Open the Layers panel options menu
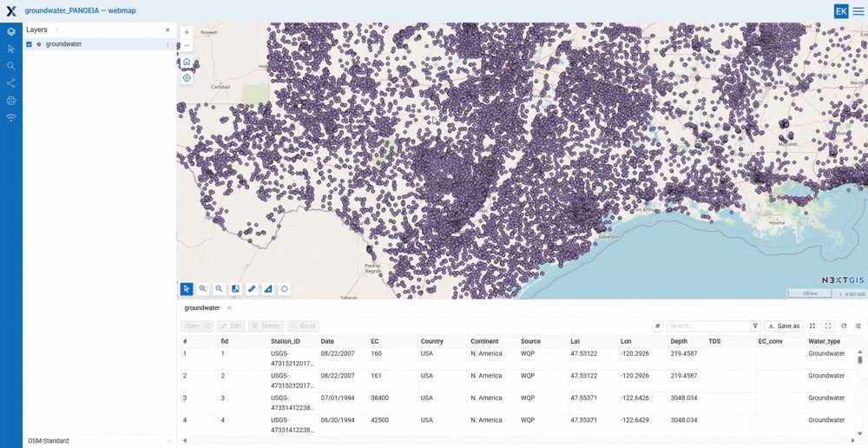Image resolution: width=868 pixels, height=448 pixels. click(x=57, y=30)
